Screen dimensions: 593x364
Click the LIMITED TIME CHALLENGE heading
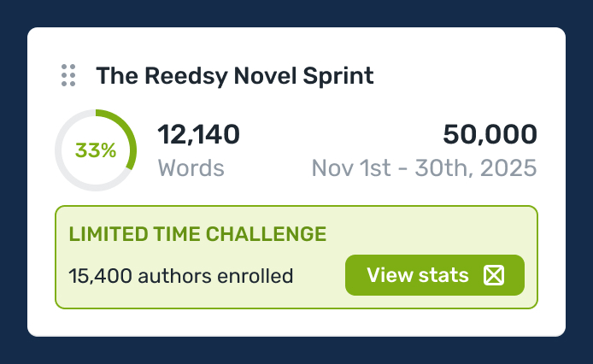point(197,233)
